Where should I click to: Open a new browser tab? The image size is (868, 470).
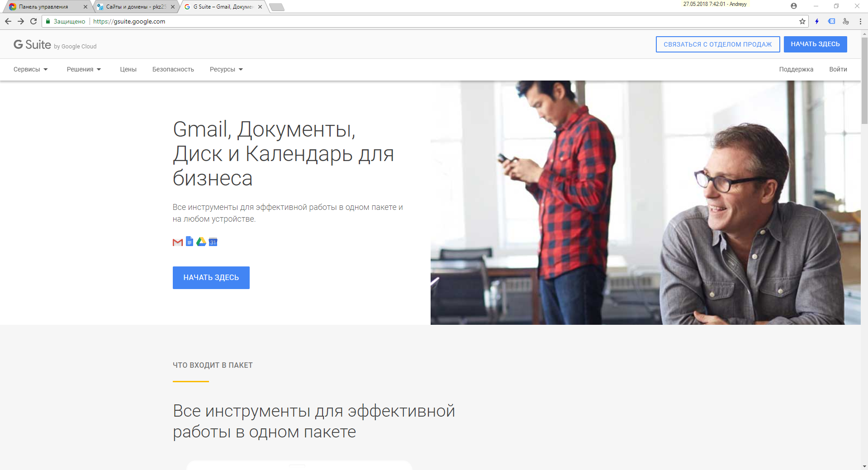(277, 7)
